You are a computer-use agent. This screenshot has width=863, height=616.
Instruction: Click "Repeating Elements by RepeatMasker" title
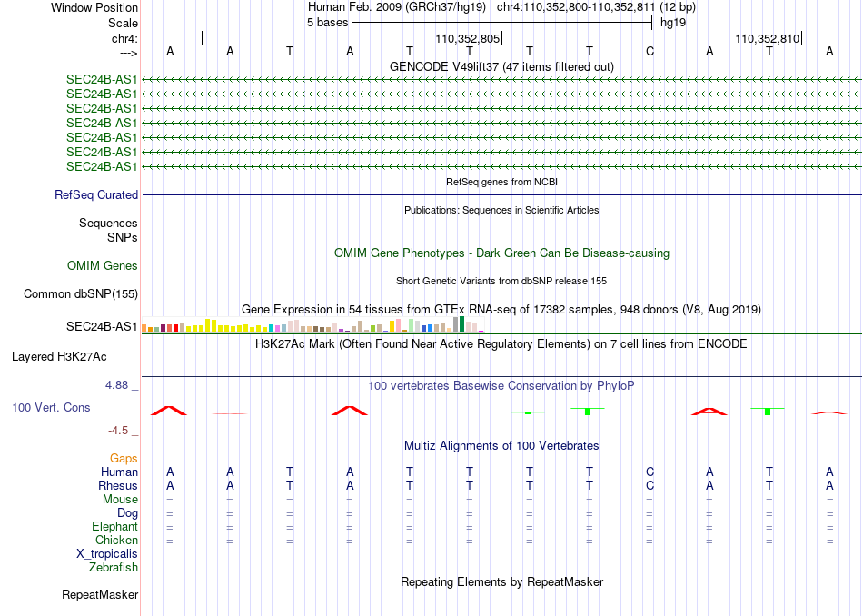tap(502, 581)
